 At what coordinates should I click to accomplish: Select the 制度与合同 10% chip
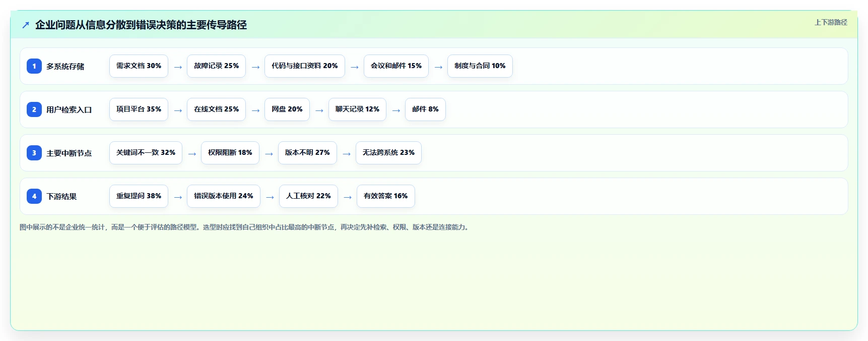[x=480, y=66]
